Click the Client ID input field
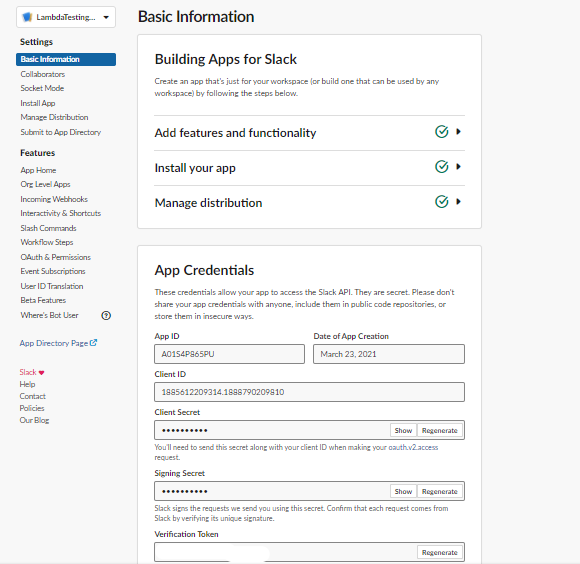The width and height of the screenshot is (580, 564). 309,392
